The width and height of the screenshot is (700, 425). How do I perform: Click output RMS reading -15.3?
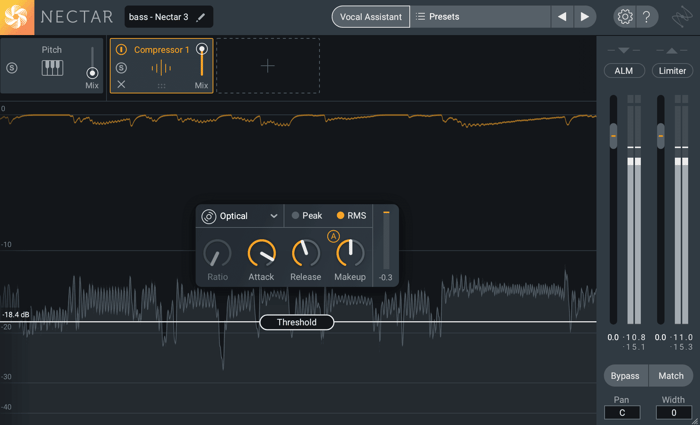click(x=683, y=347)
